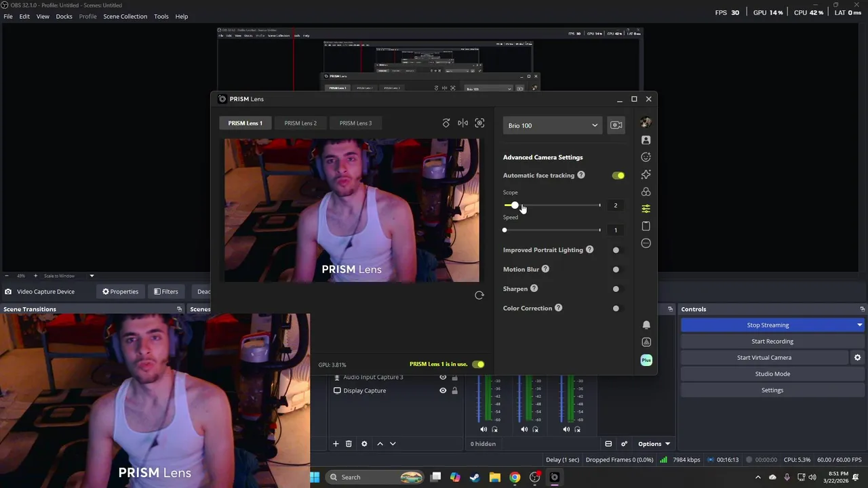The height and width of the screenshot is (488, 868).
Task: Switch to PRISM Lens 2 tab
Action: point(300,123)
